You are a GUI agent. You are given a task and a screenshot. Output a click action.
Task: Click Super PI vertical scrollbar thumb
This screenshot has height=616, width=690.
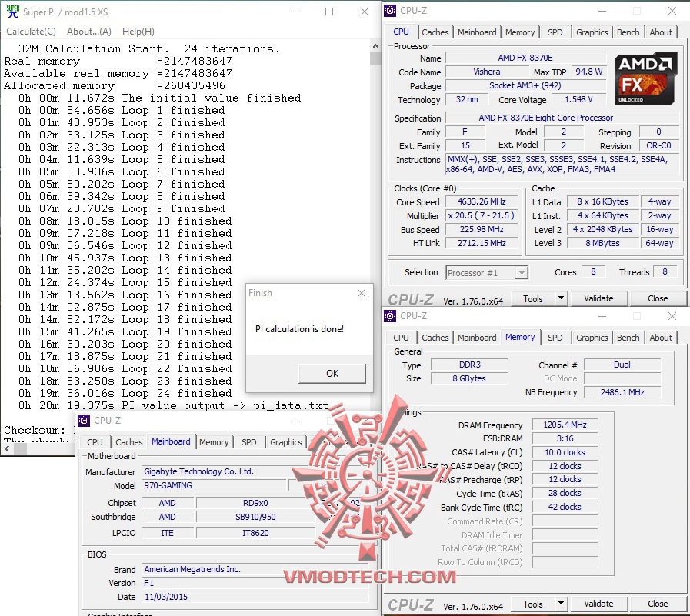375,58
